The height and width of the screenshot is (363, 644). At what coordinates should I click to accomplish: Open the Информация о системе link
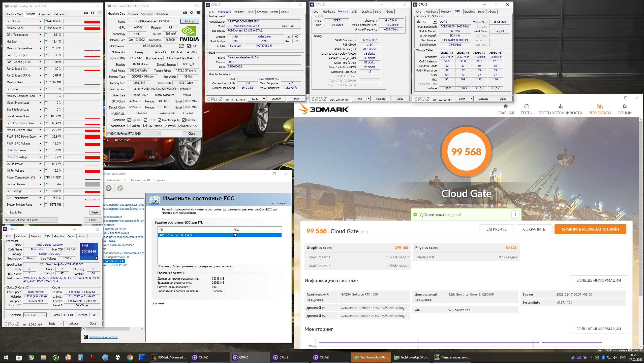coord(103,337)
